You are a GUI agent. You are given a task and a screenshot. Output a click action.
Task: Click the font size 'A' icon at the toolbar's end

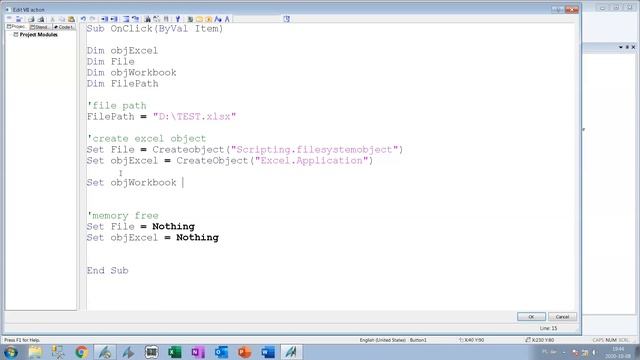tap(227, 19)
